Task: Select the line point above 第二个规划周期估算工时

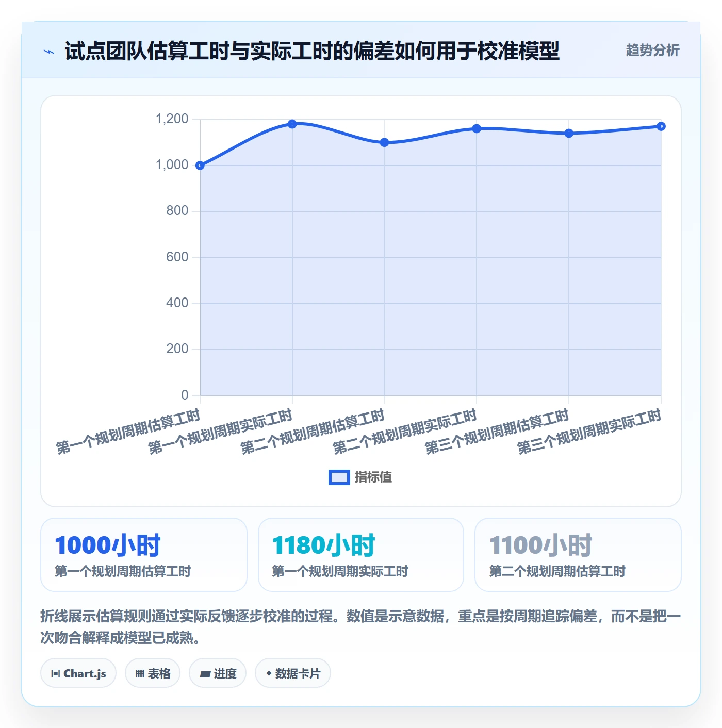Action: (384, 142)
